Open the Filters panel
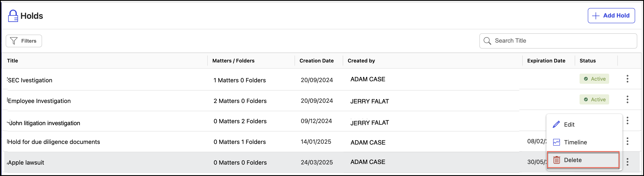This screenshot has width=644, height=176. pyautogui.click(x=24, y=41)
